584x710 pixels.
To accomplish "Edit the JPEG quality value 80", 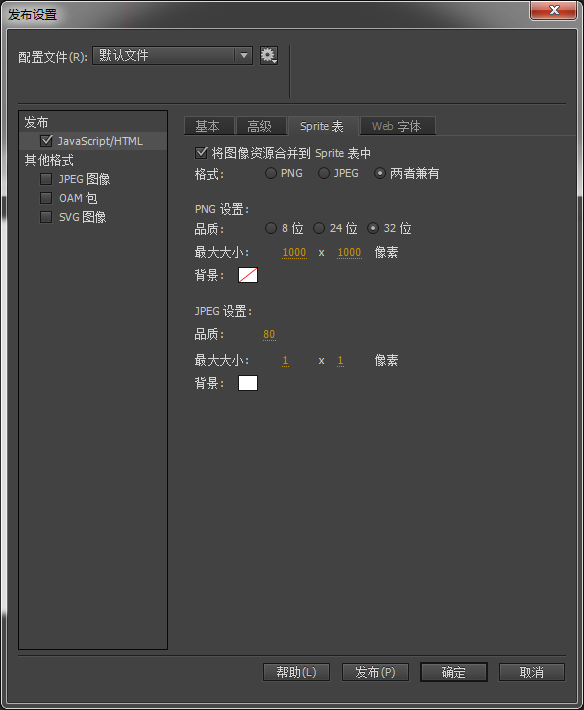I will pyautogui.click(x=269, y=334).
